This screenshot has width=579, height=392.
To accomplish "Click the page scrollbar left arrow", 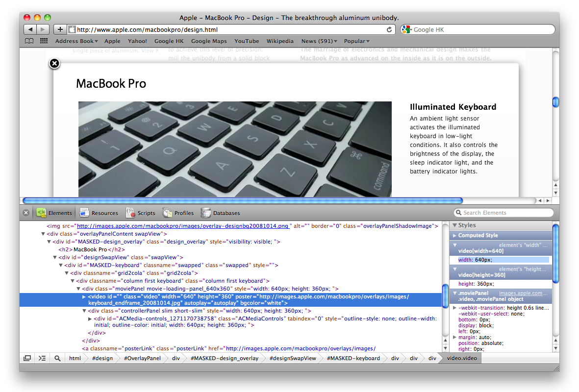I will [540, 200].
